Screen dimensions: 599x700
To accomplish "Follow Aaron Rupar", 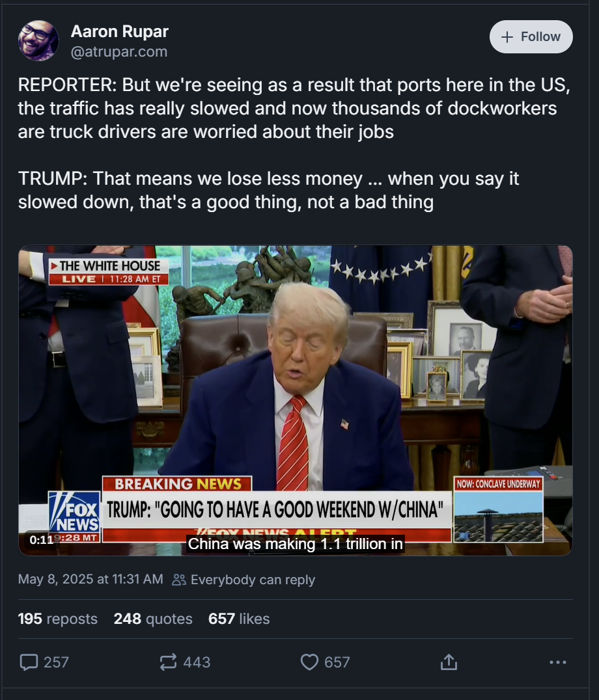I will click(531, 36).
